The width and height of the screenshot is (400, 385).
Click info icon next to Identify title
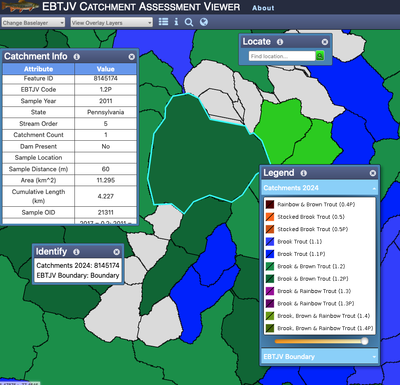pyautogui.click(x=76, y=252)
